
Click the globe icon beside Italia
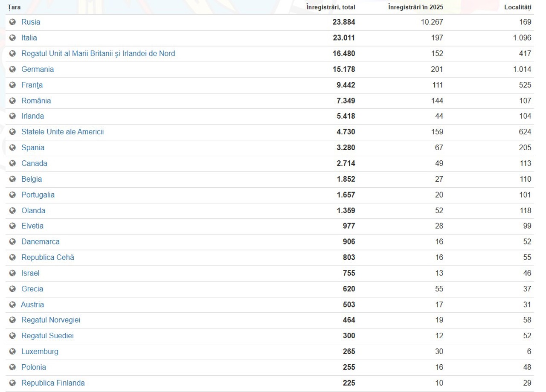[x=12, y=38]
